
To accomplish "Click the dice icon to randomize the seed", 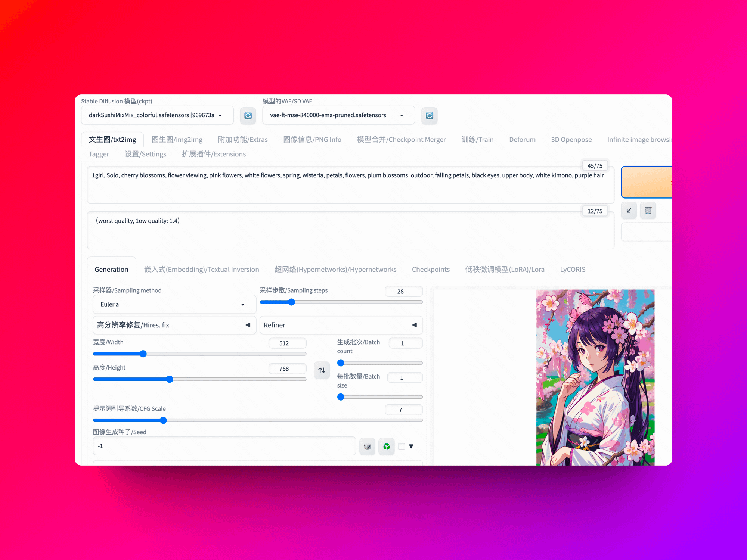I will (x=368, y=447).
